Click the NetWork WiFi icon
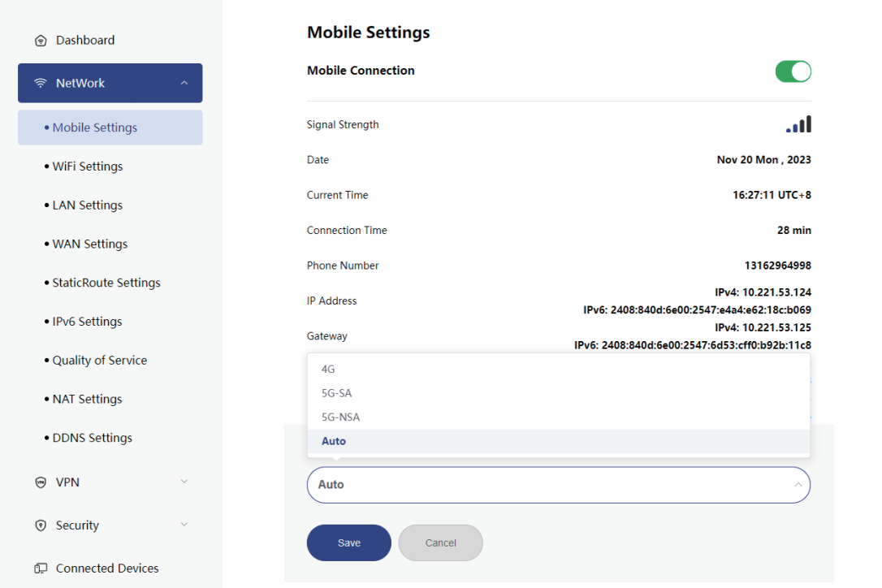The height and width of the screenshot is (588, 882). point(41,84)
